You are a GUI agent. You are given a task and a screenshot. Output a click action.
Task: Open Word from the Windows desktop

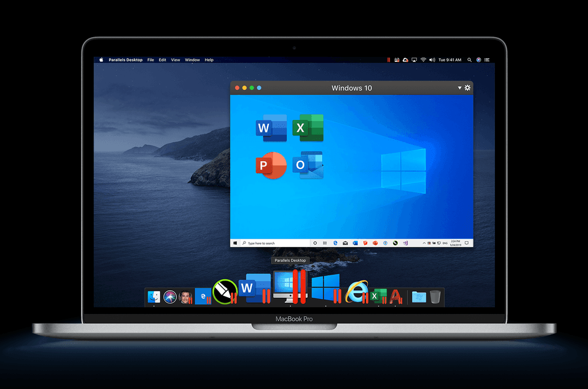[x=271, y=128]
